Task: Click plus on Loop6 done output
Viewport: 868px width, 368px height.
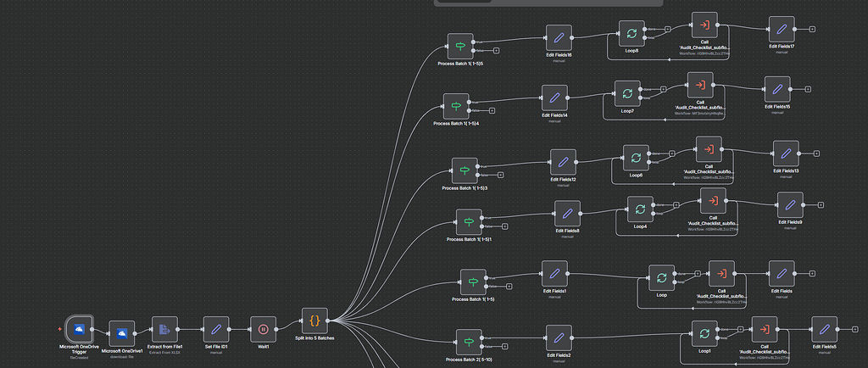Action: pyautogui.click(x=672, y=153)
